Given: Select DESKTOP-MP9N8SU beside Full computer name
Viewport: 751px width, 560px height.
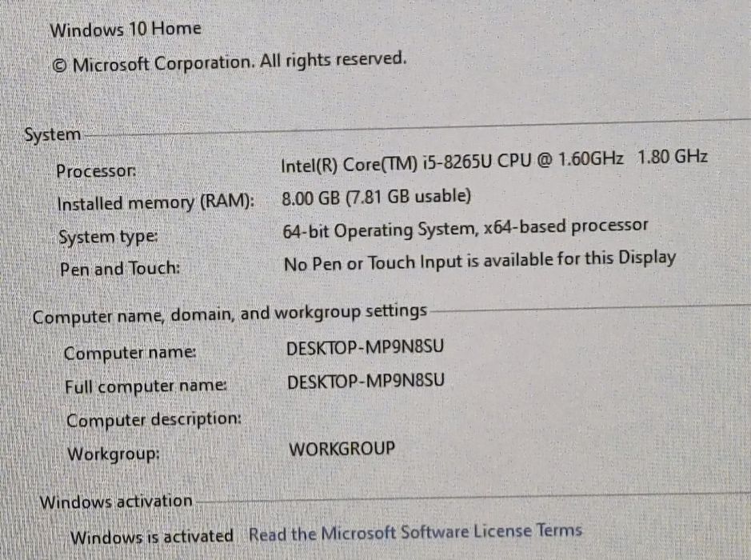Looking at the screenshot, I should click(366, 382).
